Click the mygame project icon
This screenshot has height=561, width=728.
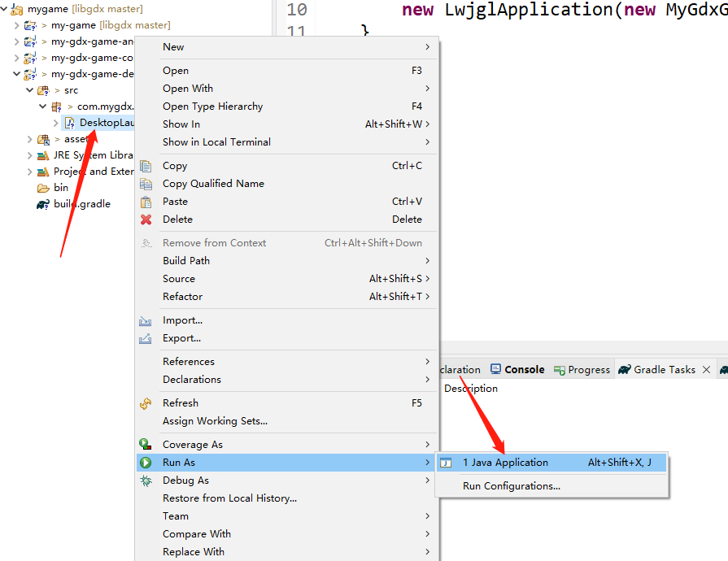pos(17,9)
